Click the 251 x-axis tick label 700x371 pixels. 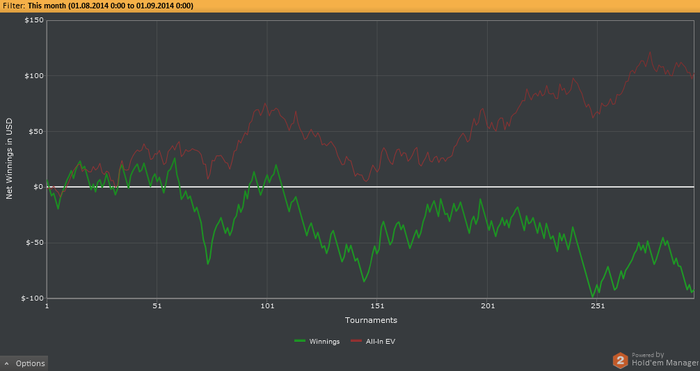pyautogui.click(x=598, y=306)
